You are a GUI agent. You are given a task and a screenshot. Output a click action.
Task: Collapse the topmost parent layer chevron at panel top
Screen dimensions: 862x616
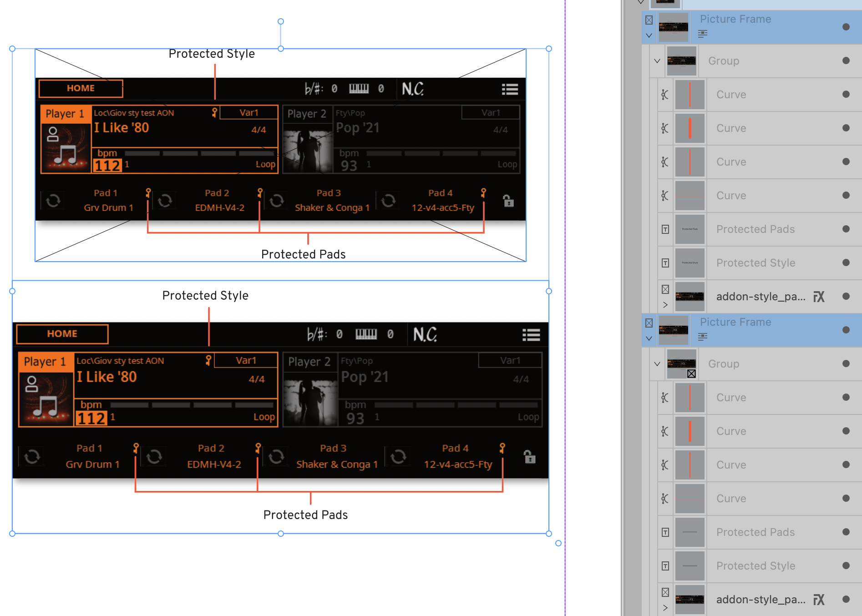point(641,2)
